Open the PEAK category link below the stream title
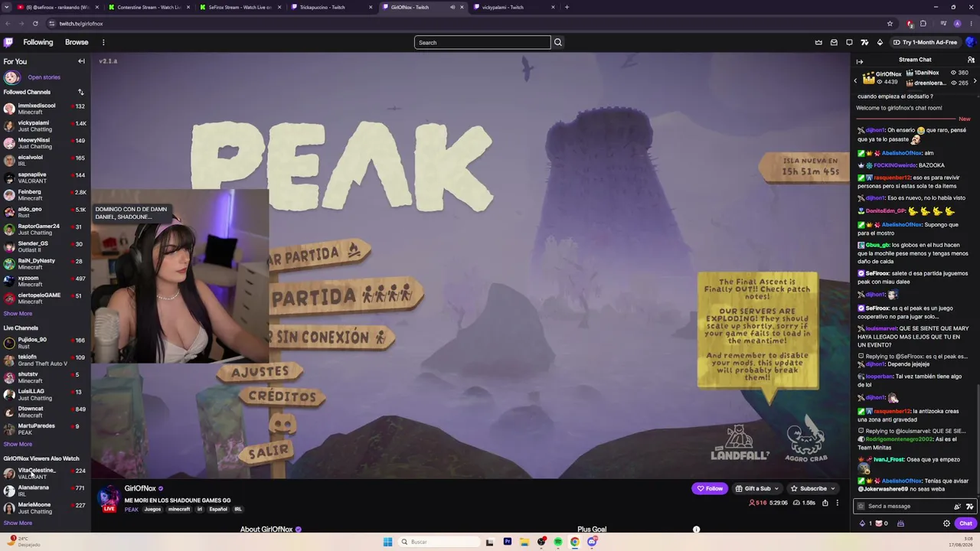Image resolution: width=980 pixels, height=551 pixels. tap(132, 509)
